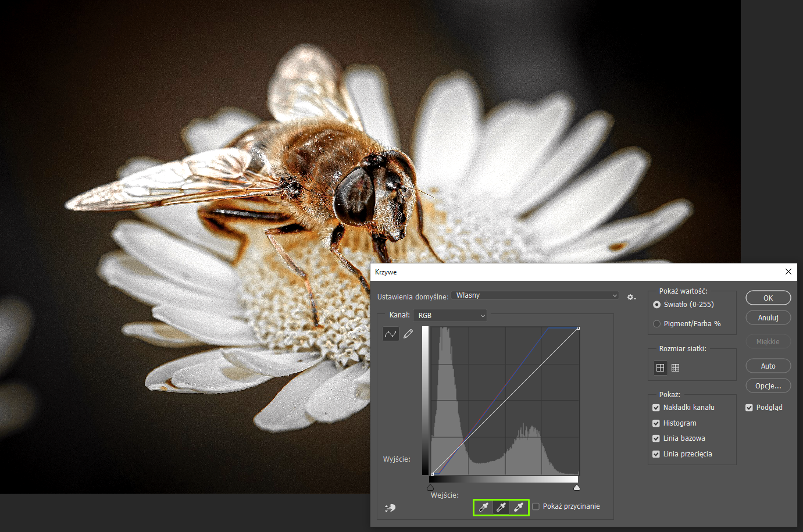Choose the pencil draw-curve tool
This screenshot has height=532, width=803.
click(x=408, y=334)
